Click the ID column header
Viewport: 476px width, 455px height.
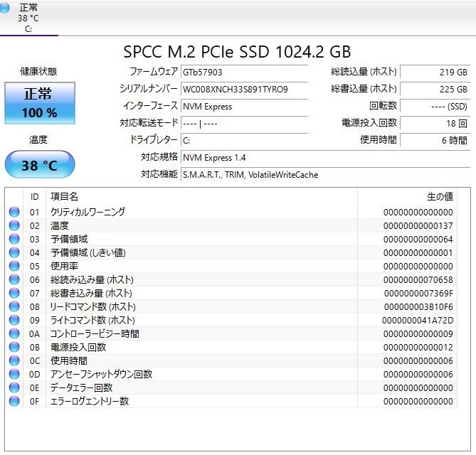(34, 196)
